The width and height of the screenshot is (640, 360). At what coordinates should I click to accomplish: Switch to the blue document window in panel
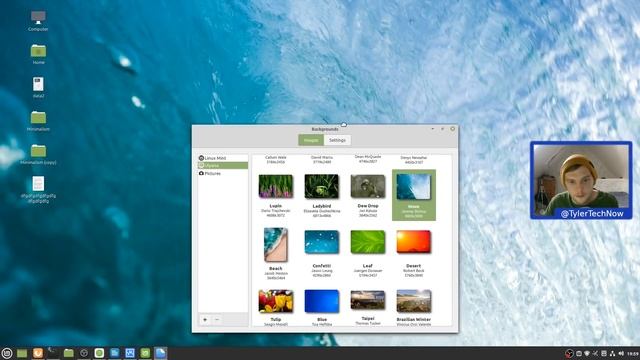click(115, 353)
